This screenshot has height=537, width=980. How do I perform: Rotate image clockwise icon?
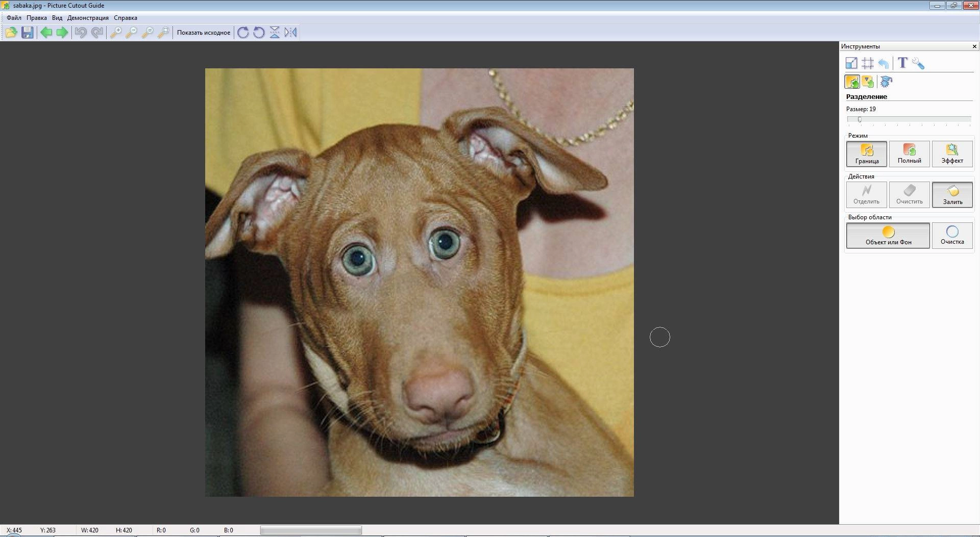pos(243,33)
